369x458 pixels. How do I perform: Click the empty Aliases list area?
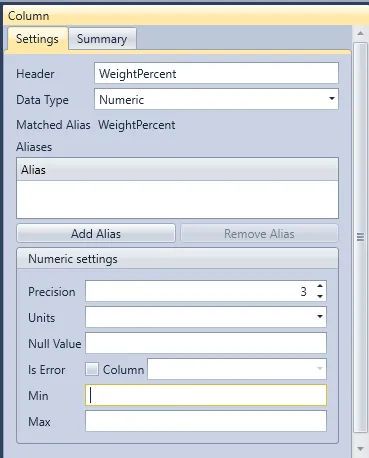pyautogui.click(x=177, y=199)
